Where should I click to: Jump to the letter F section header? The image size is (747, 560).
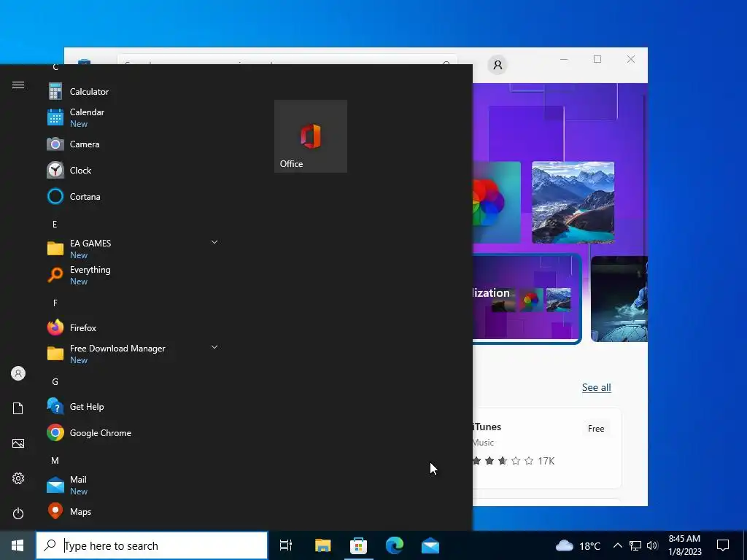(55, 303)
